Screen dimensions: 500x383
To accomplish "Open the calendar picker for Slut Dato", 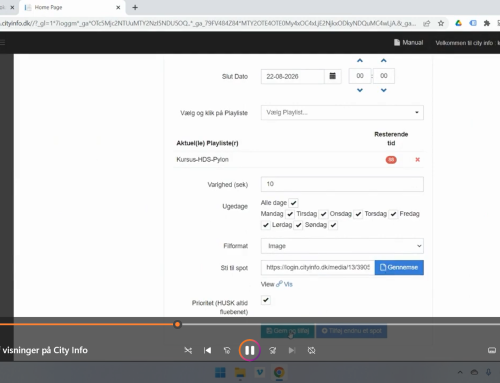I will point(332,76).
